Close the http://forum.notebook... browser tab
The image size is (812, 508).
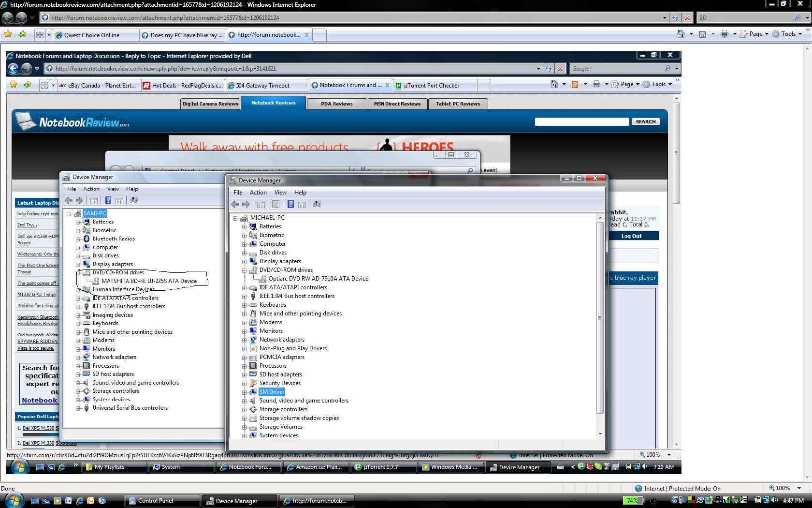point(306,35)
